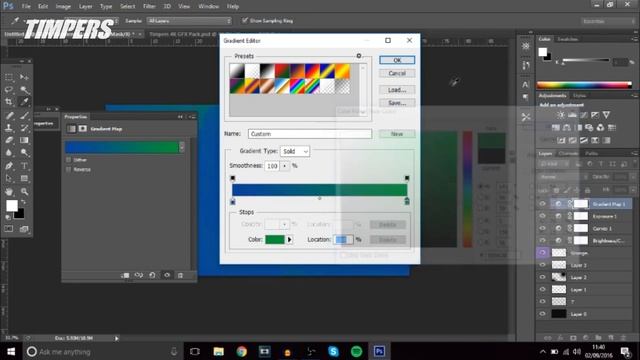Screen dimensions: 640x360
Task: Select the Dodge tool
Action: click(24, 153)
